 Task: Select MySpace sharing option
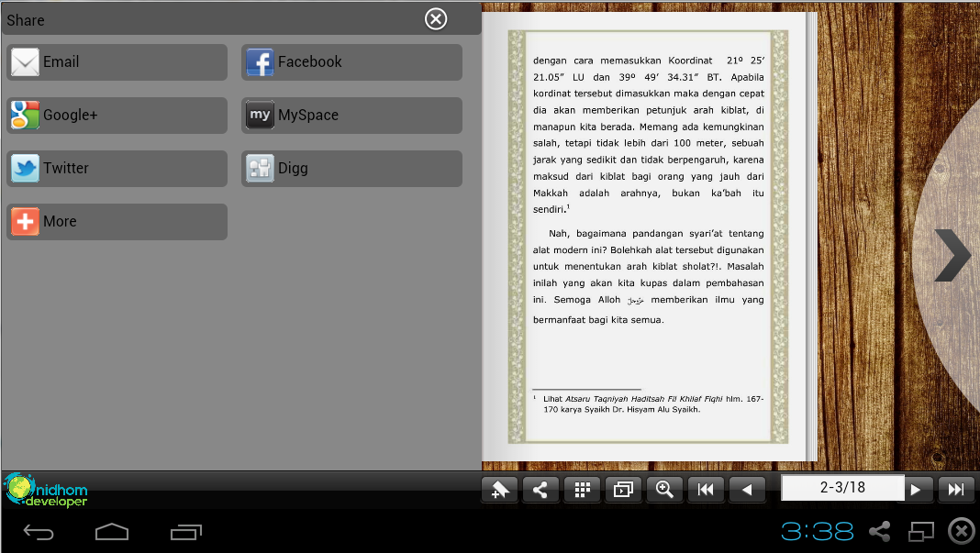[x=351, y=115]
